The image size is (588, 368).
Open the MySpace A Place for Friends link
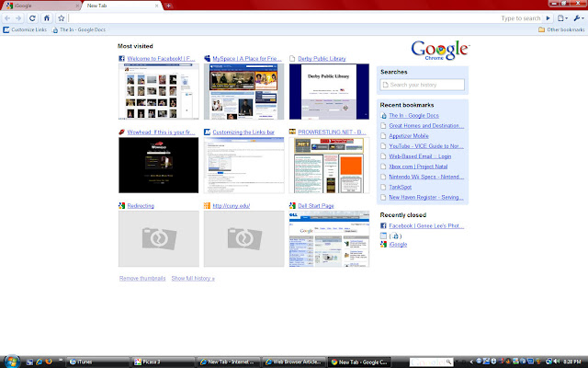[x=247, y=59]
